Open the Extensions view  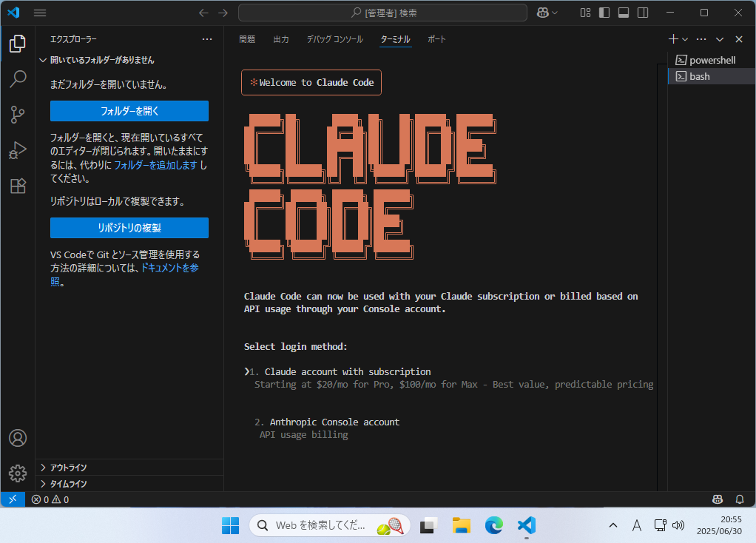tap(18, 186)
